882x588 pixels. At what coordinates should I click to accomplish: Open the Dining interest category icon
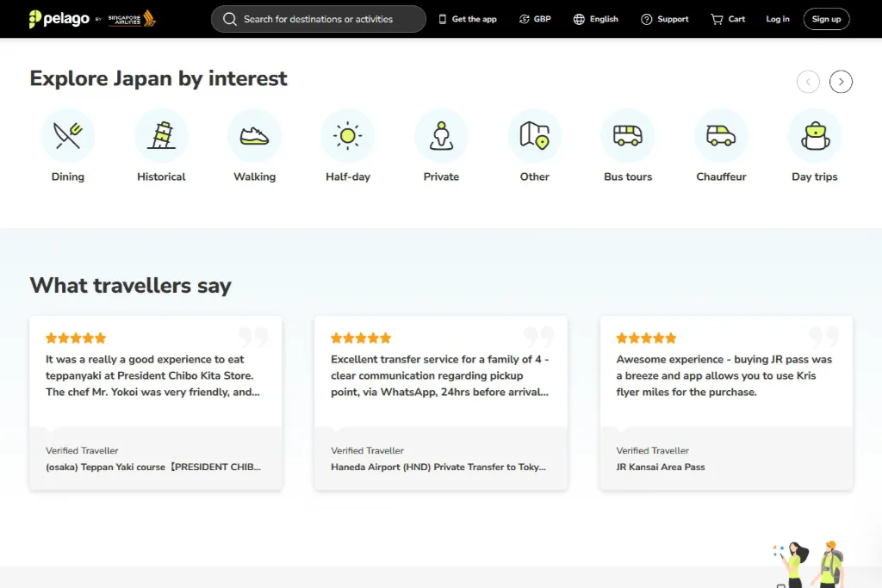[x=68, y=136]
